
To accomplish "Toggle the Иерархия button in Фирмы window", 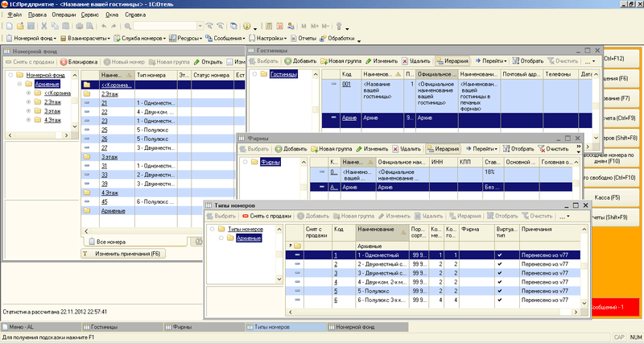I will (443, 149).
